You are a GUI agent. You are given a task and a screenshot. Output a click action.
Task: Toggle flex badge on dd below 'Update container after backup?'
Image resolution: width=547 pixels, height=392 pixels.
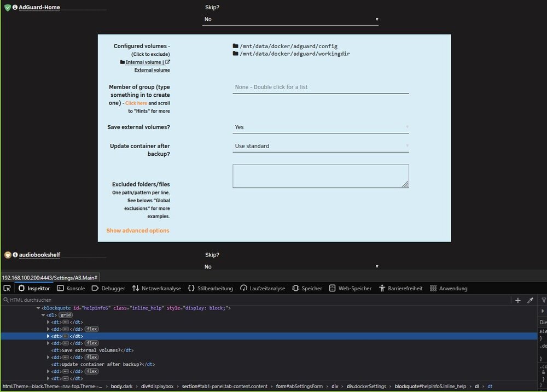click(92, 371)
